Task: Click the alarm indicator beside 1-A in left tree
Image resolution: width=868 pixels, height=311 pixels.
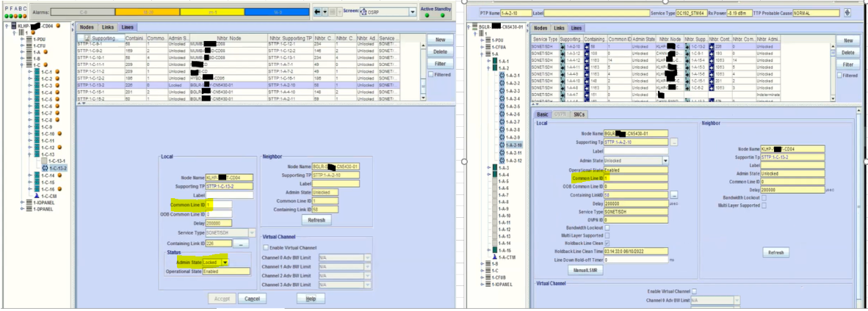Action: [x=46, y=51]
